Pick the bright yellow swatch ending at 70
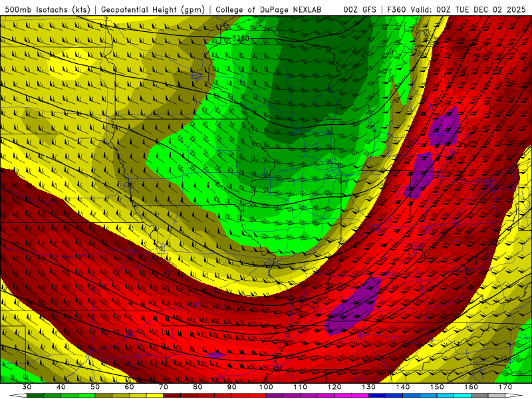This screenshot has height=399, width=532. (x=155, y=396)
